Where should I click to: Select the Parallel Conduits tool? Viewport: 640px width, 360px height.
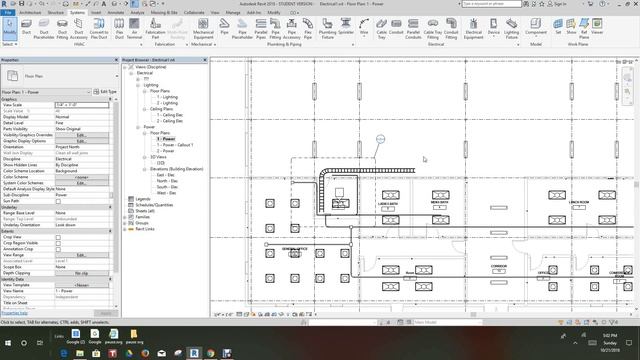(413, 29)
